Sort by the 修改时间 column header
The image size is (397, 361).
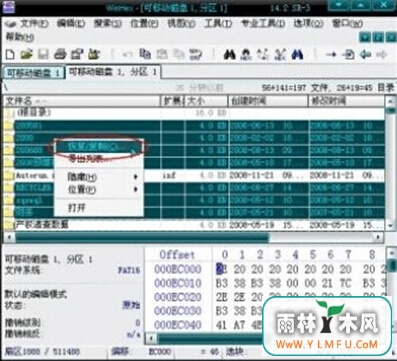[x=347, y=101]
